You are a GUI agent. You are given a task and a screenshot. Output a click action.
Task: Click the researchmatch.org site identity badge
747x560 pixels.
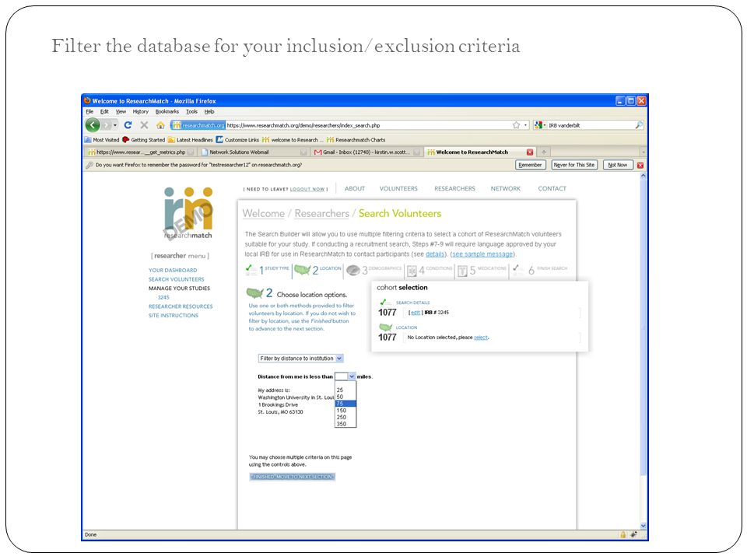[x=198, y=125]
